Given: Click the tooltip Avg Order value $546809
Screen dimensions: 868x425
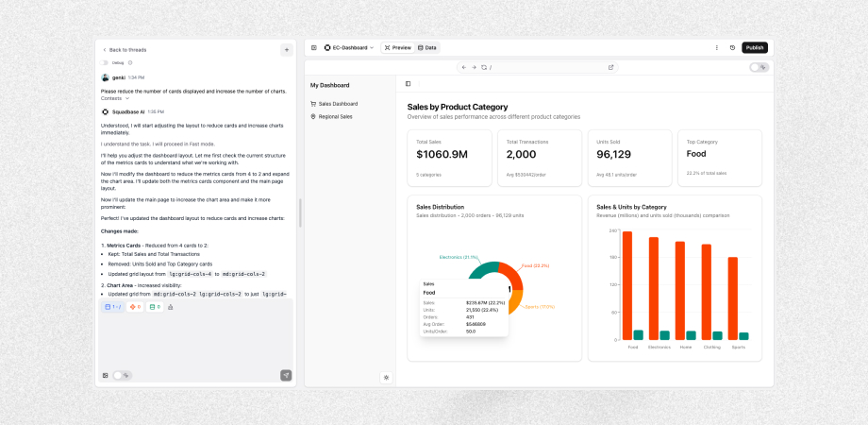Looking at the screenshot, I should [x=476, y=324].
